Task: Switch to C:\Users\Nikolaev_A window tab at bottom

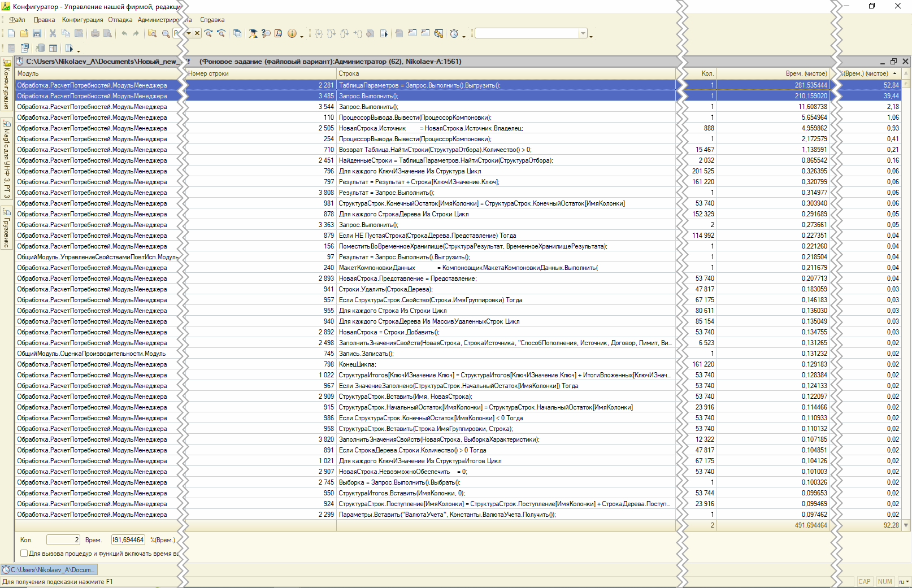Action: [49, 569]
